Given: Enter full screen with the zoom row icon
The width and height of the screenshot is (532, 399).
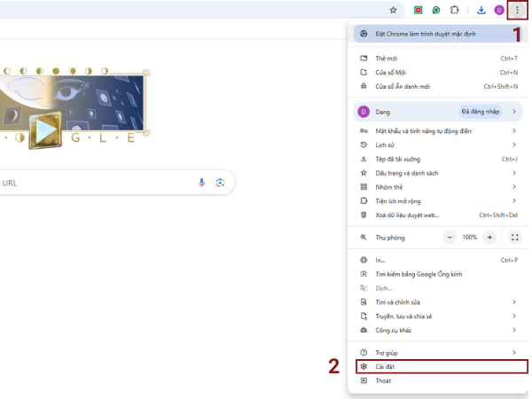Looking at the screenshot, I should (514, 238).
